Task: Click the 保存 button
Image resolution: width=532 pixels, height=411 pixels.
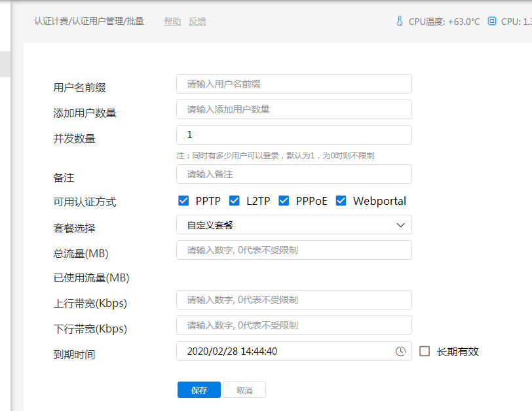Action: pyautogui.click(x=199, y=390)
